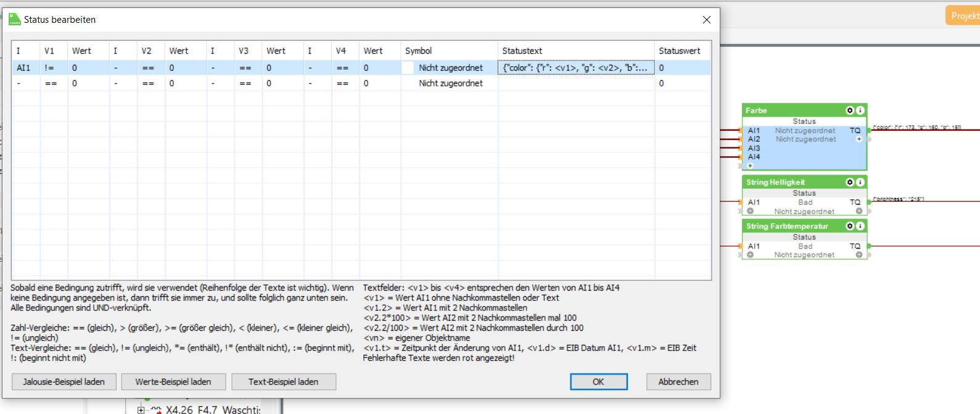Select the AI1 cell in the first row
The width and height of the screenshot is (980, 414).
click(x=26, y=68)
